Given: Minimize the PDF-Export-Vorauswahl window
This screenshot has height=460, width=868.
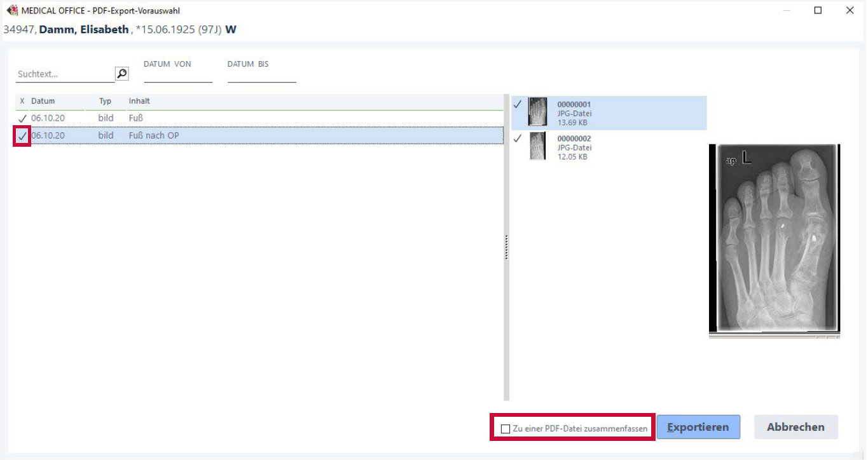Looking at the screenshot, I should (x=787, y=10).
